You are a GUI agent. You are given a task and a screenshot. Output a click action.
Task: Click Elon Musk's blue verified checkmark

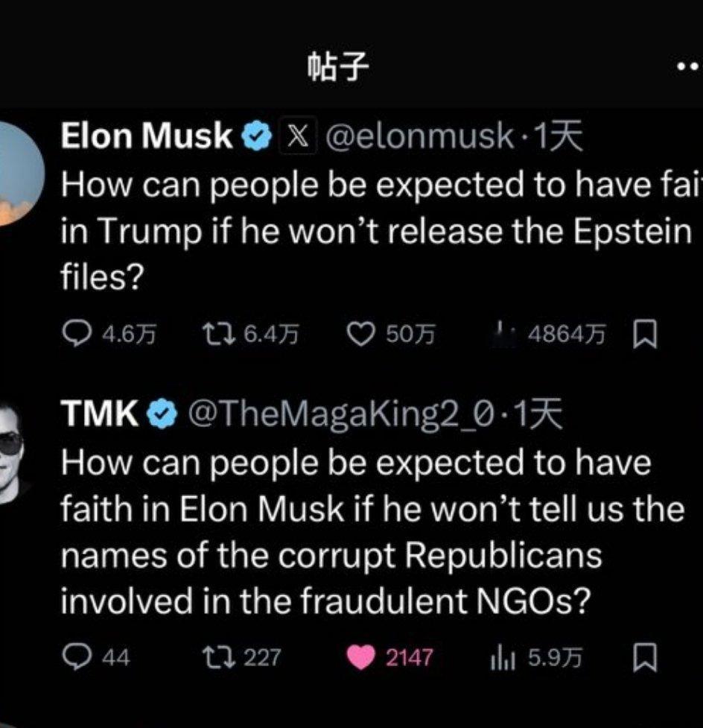(257, 136)
